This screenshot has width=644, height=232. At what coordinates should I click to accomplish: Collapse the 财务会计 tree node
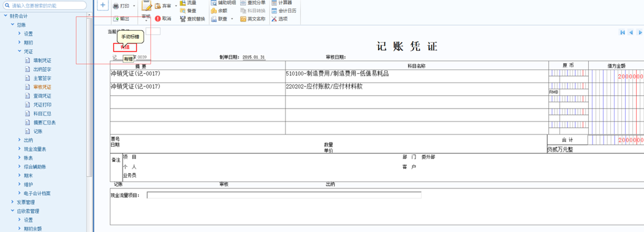coord(5,16)
